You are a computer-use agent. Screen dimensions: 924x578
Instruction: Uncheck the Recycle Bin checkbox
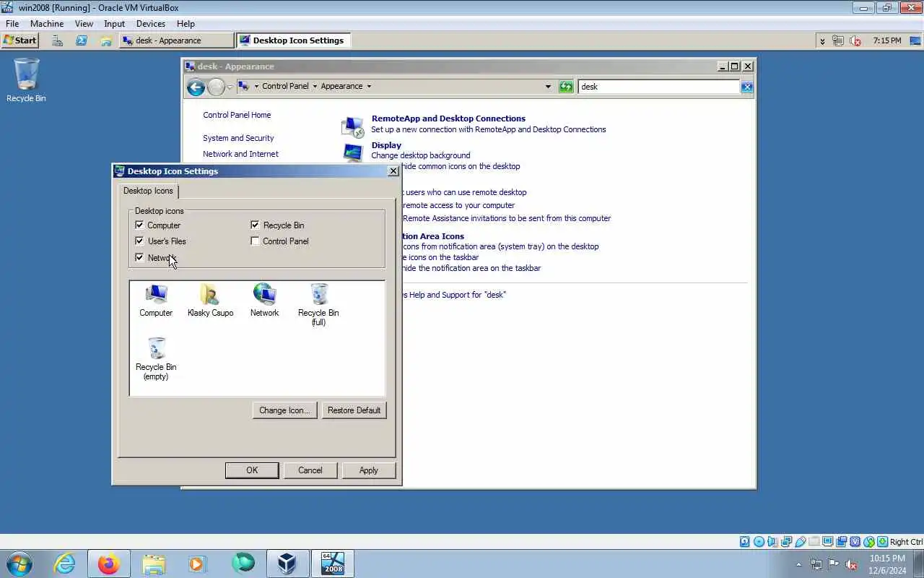pos(255,225)
